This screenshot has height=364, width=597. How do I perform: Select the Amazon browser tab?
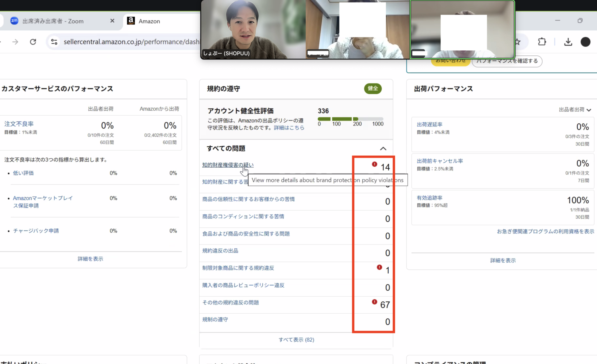tap(149, 21)
